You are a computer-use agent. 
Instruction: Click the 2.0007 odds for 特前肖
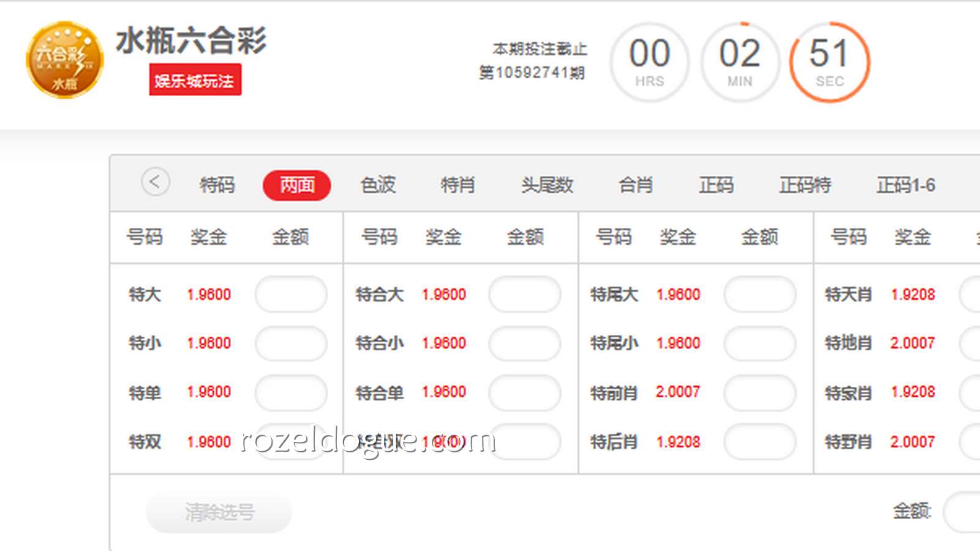pyautogui.click(x=678, y=392)
